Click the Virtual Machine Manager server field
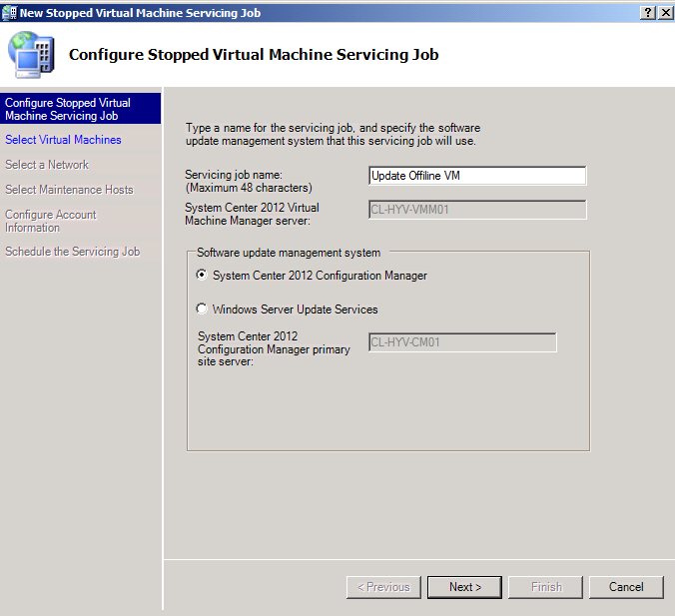Image resolution: width=675 pixels, height=616 pixels. click(x=477, y=210)
